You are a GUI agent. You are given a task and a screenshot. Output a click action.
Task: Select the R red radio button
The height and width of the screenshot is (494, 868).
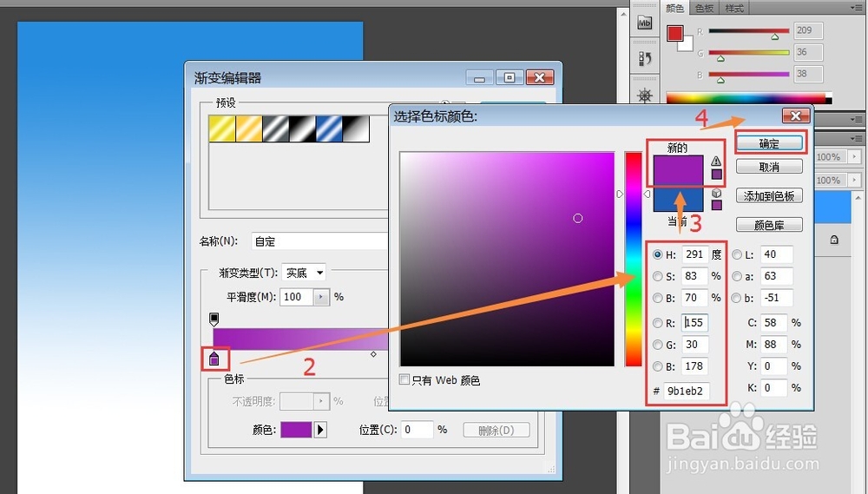(x=658, y=323)
